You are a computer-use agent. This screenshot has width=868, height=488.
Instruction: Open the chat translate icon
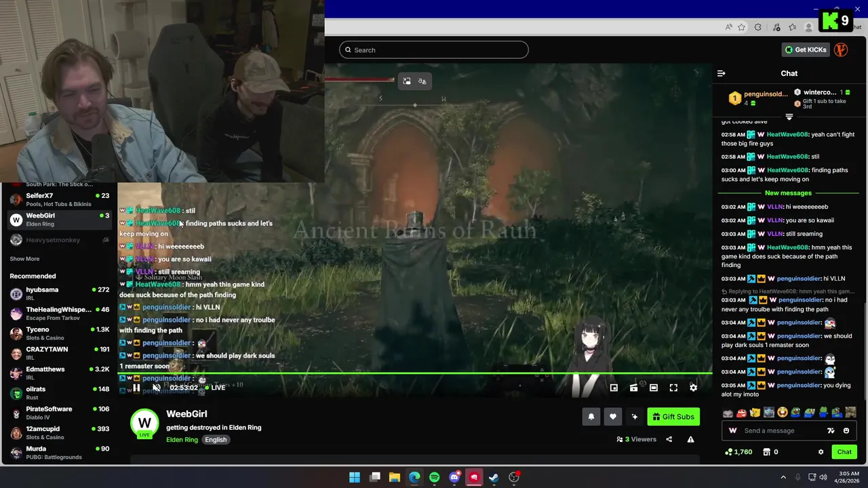point(831,430)
